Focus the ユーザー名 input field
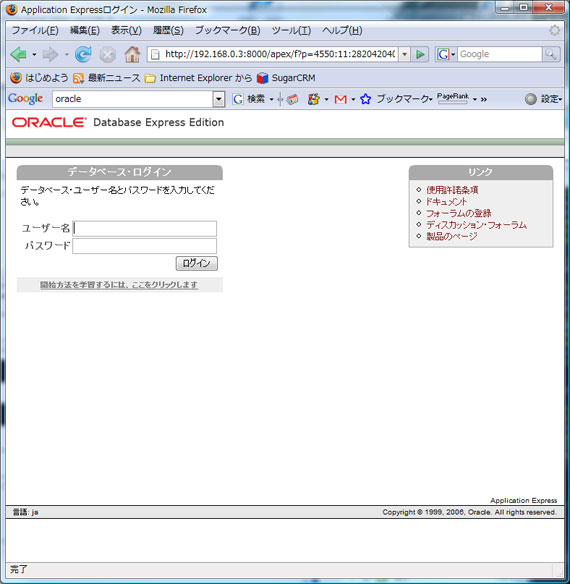The width and height of the screenshot is (570, 584). tap(145, 228)
